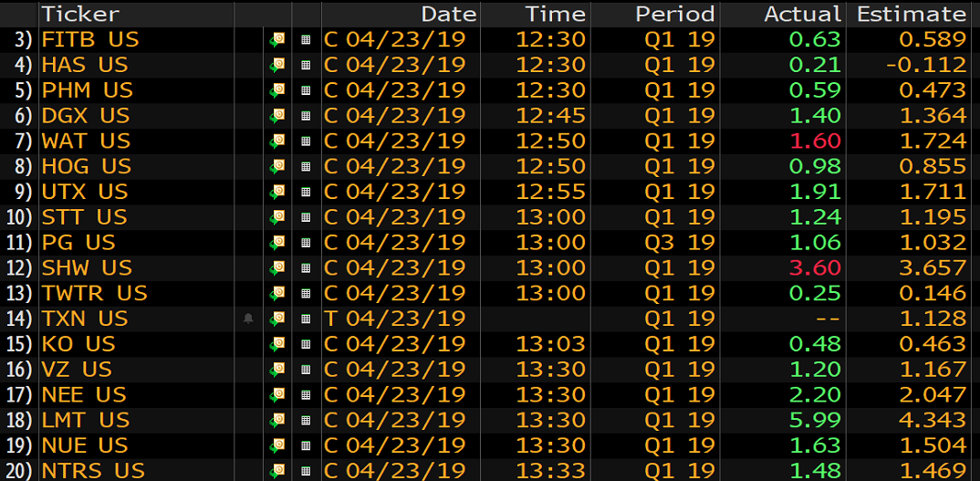Select the NUE US ticker

point(85,444)
